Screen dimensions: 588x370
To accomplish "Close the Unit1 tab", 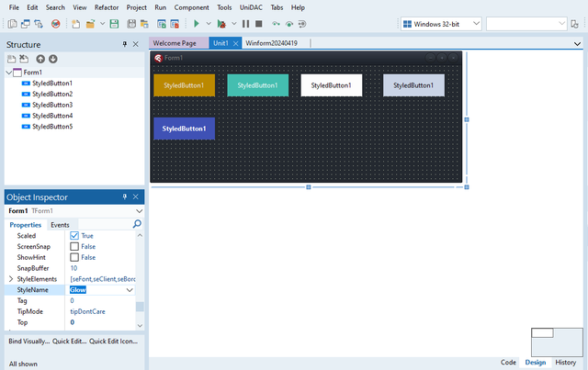I will [x=235, y=43].
